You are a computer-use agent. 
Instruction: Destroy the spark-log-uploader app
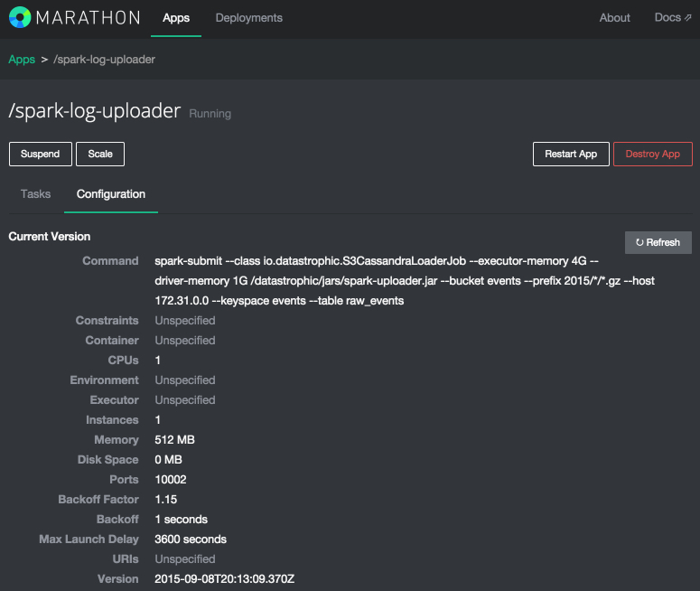coord(653,155)
